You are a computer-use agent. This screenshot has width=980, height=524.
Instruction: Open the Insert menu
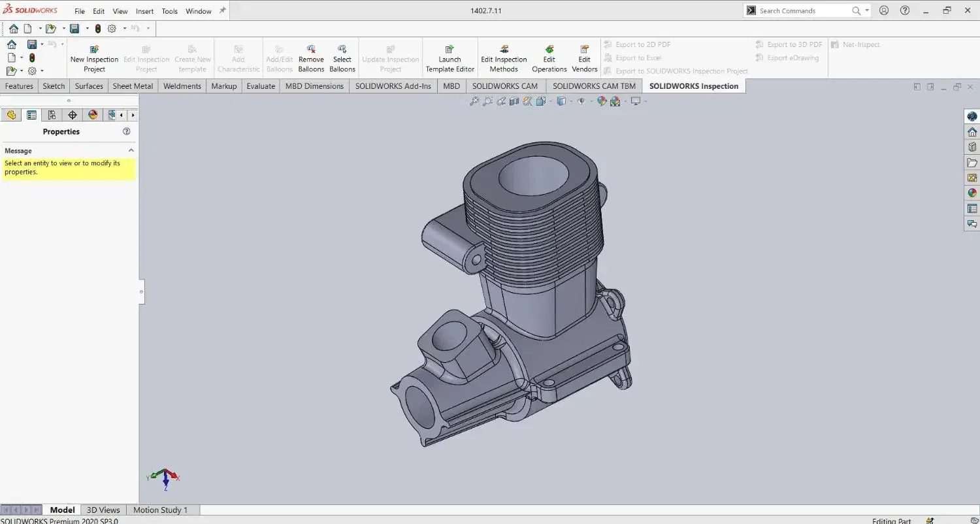pos(144,11)
